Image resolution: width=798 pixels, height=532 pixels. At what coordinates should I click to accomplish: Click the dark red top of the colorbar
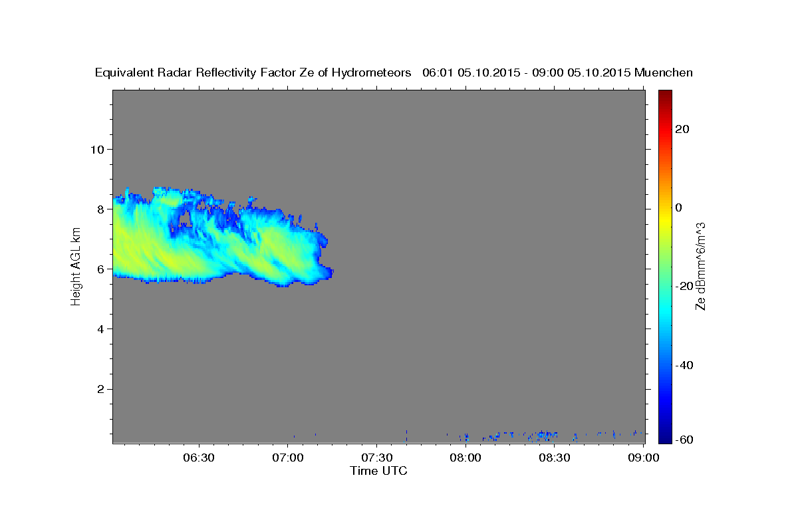(664, 96)
